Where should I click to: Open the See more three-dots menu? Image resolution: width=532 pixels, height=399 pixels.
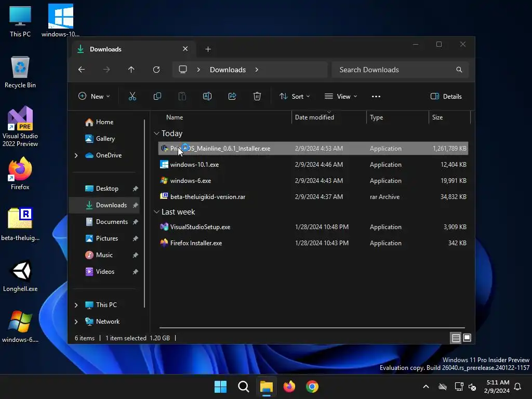(x=376, y=96)
